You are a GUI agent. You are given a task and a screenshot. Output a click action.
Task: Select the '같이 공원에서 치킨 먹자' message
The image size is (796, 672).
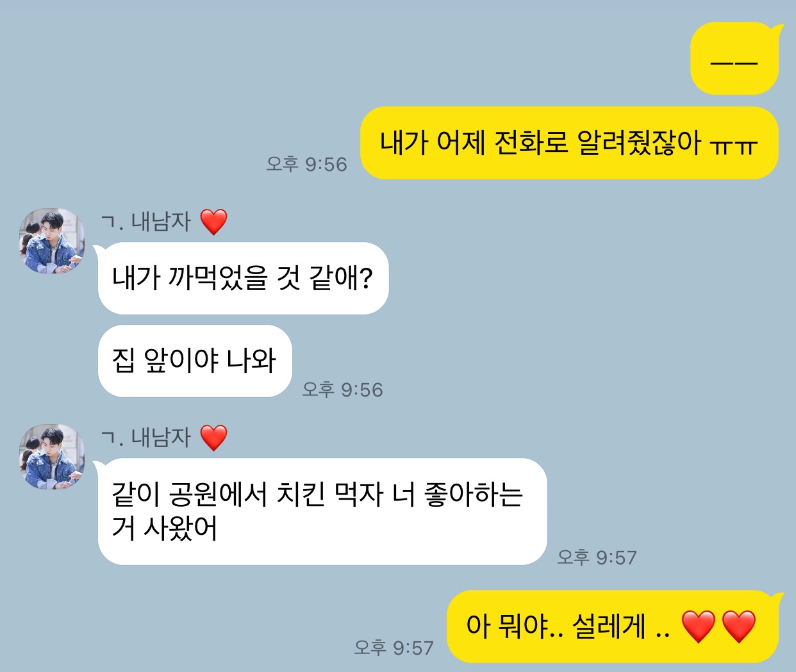click(322, 511)
